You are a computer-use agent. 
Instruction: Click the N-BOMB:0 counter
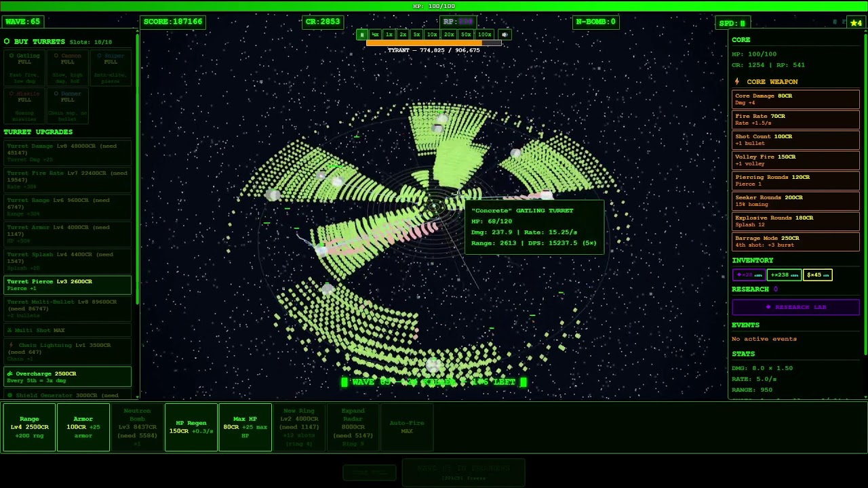pos(596,22)
